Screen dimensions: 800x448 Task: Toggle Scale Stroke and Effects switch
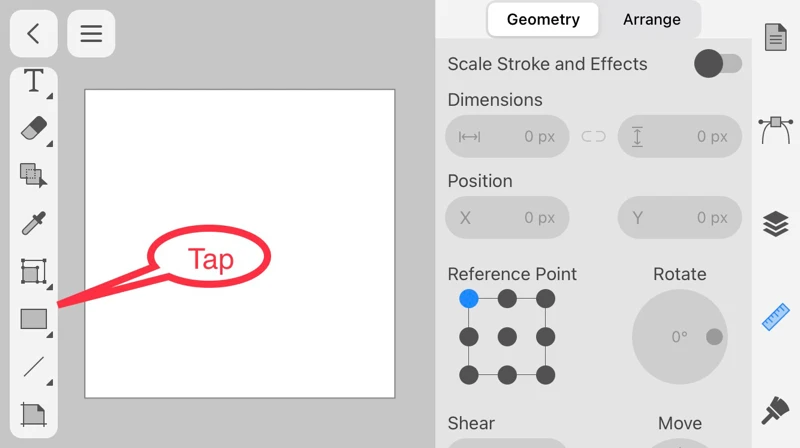(718, 64)
